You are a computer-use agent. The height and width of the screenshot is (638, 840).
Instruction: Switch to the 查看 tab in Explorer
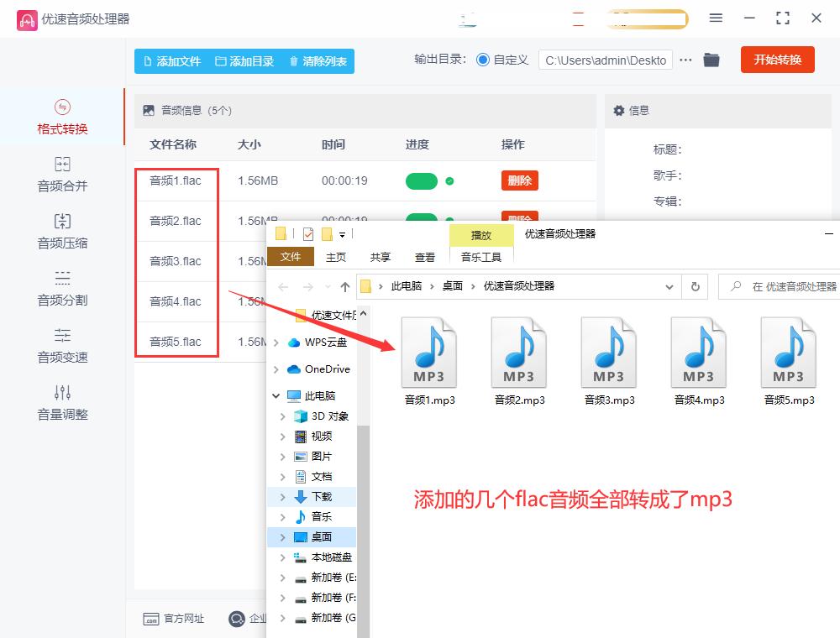coord(425,257)
